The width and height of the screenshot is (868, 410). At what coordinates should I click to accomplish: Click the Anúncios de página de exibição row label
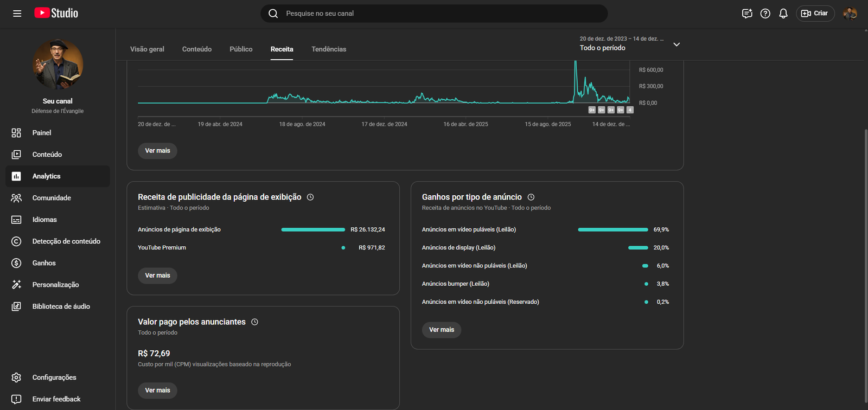(x=179, y=230)
